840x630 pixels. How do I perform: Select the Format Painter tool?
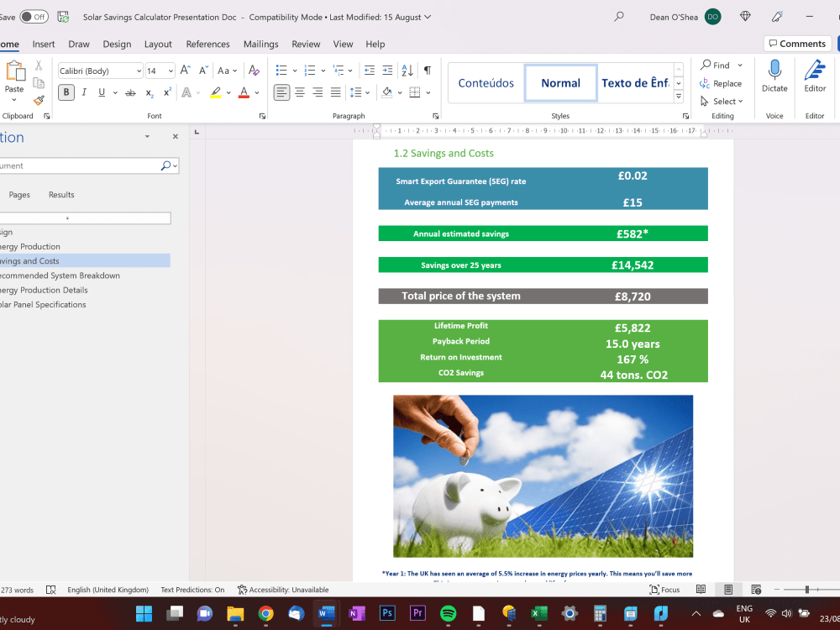click(38, 101)
